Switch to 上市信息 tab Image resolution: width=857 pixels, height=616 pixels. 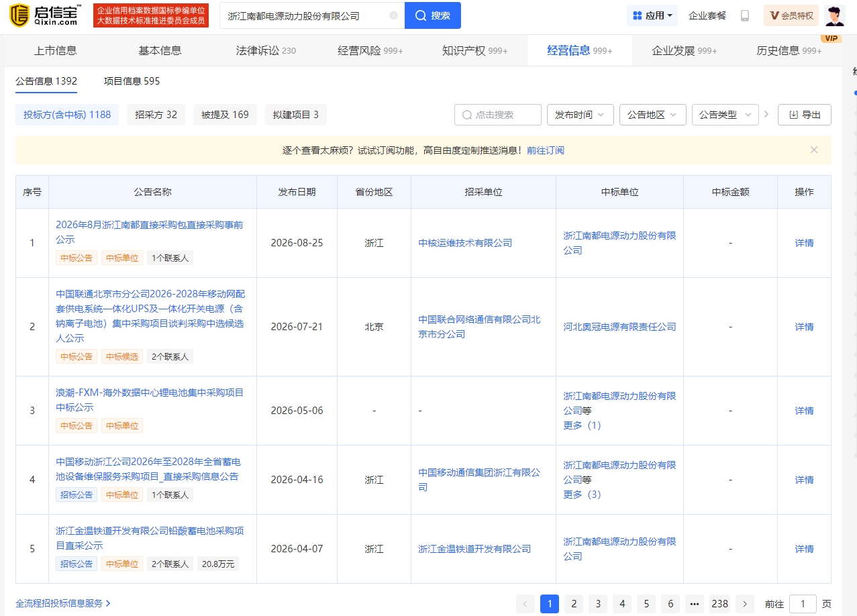click(56, 50)
